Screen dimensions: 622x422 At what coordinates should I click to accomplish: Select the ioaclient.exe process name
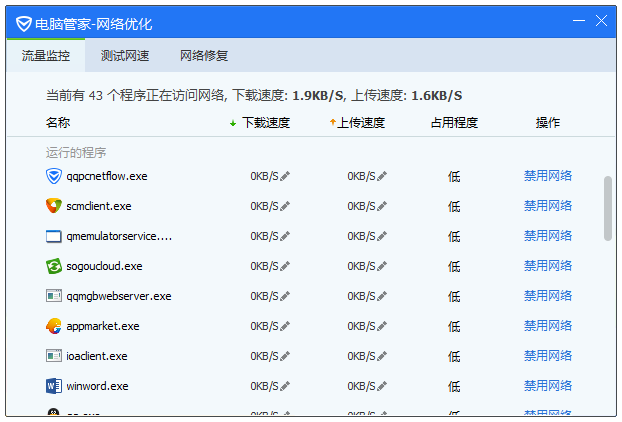pyautogui.click(x=97, y=356)
